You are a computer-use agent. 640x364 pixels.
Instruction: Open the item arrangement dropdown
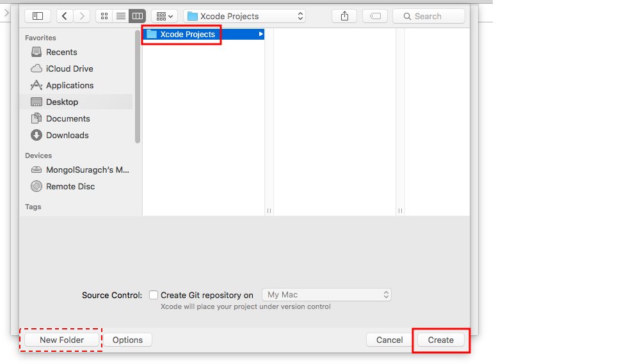pyautogui.click(x=164, y=17)
